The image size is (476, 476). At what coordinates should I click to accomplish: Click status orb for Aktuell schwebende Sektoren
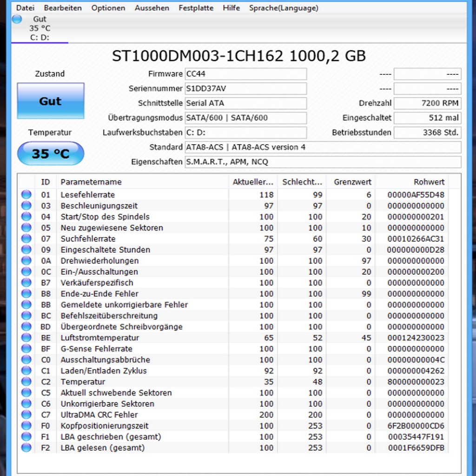tap(26, 392)
